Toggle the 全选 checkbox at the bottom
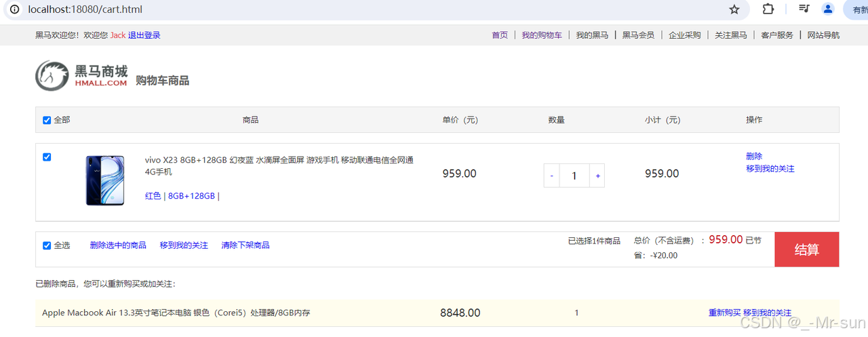 click(x=47, y=245)
